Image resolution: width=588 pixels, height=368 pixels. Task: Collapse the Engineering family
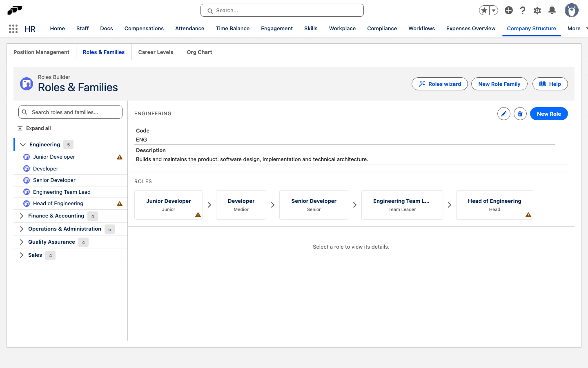click(x=23, y=145)
